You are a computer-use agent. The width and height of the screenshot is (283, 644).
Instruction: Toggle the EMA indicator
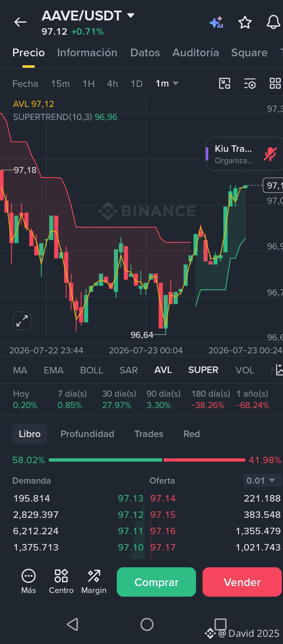(53, 370)
